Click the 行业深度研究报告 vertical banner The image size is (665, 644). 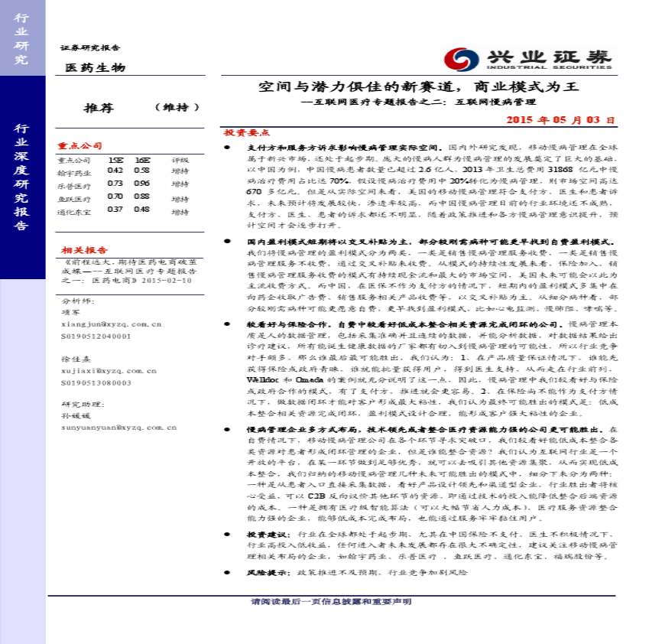21,177
